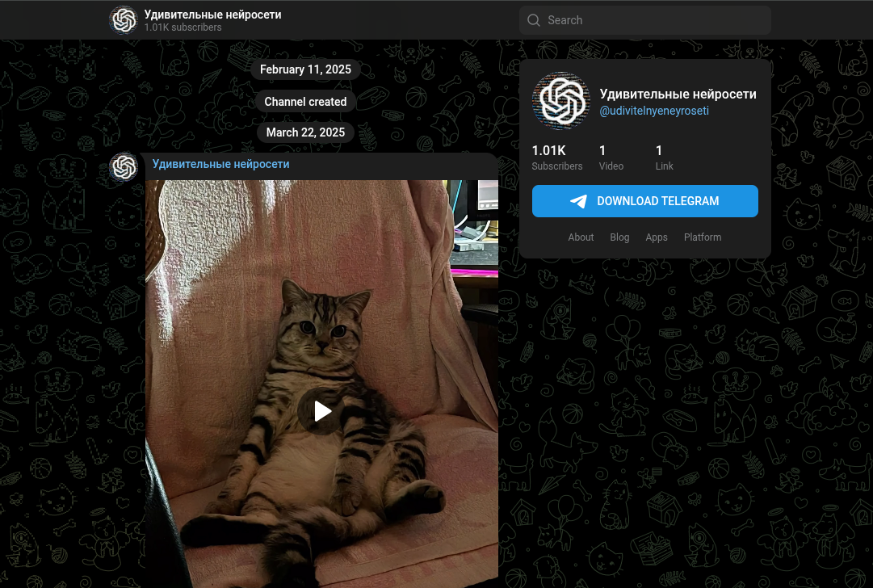873x588 pixels.
Task: Select the Platform link
Action: click(703, 237)
